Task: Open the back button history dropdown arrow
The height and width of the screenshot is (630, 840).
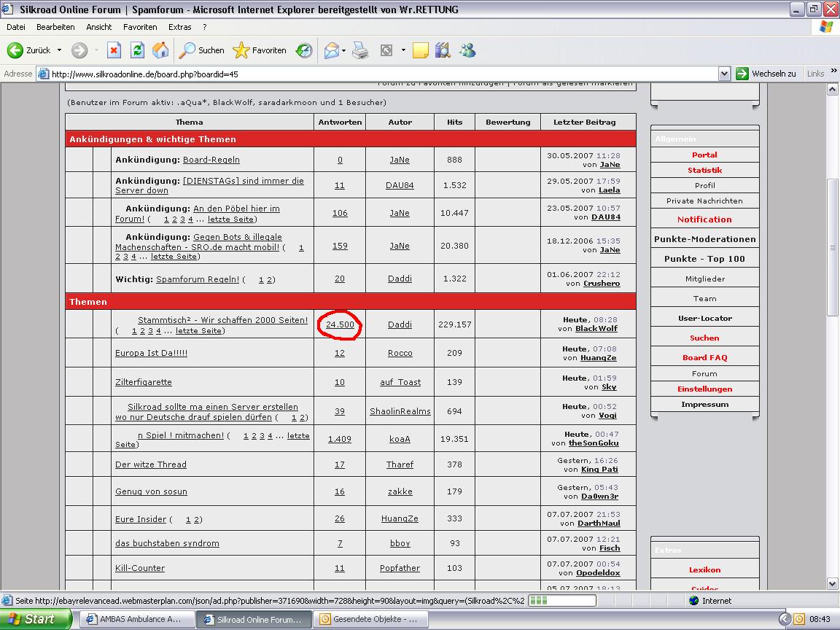Action: [x=60, y=50]
